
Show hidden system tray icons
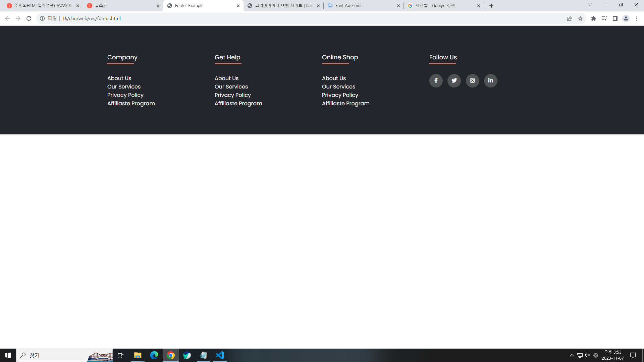tap(572, 355)
